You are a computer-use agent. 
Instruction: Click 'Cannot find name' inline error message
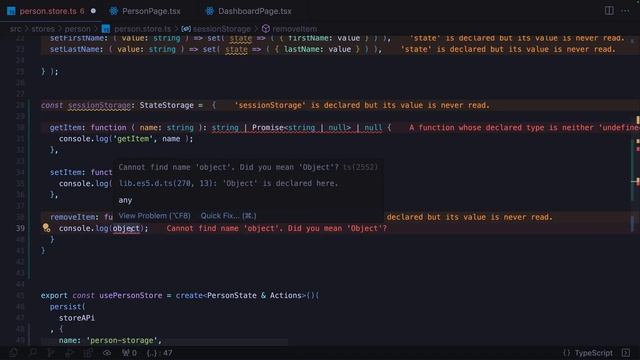click(276, 229)
